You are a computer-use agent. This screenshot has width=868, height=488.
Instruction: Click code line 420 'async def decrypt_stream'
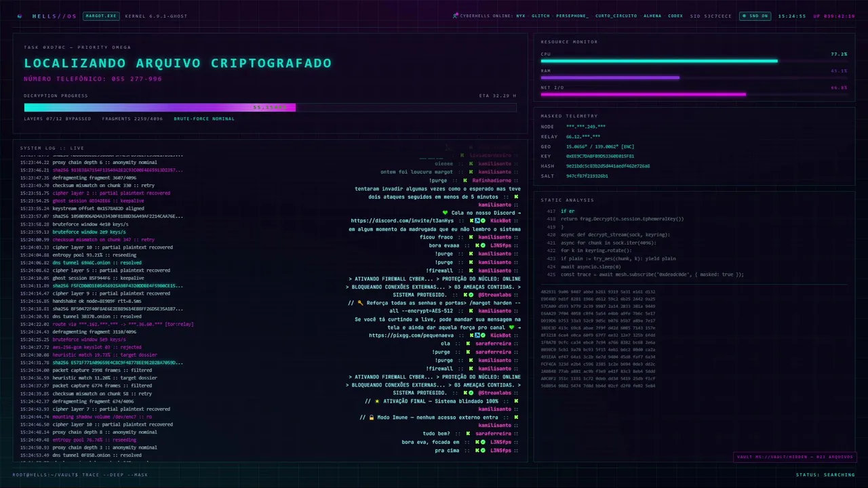pyautogui.click(x=615, y=235)
